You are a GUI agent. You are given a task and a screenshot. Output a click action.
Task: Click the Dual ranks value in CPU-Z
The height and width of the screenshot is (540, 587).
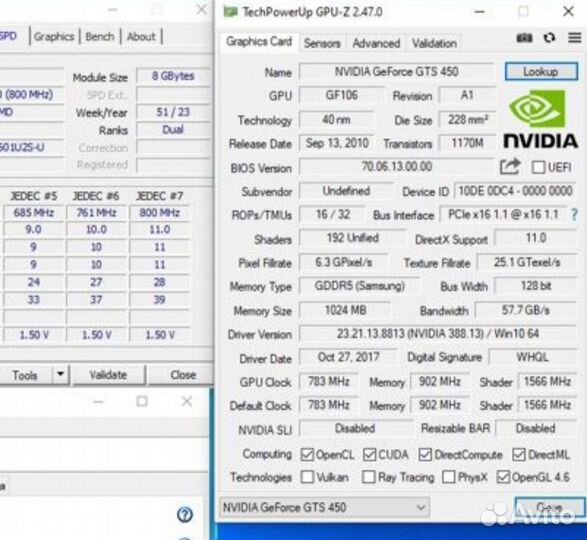[173, 130]
